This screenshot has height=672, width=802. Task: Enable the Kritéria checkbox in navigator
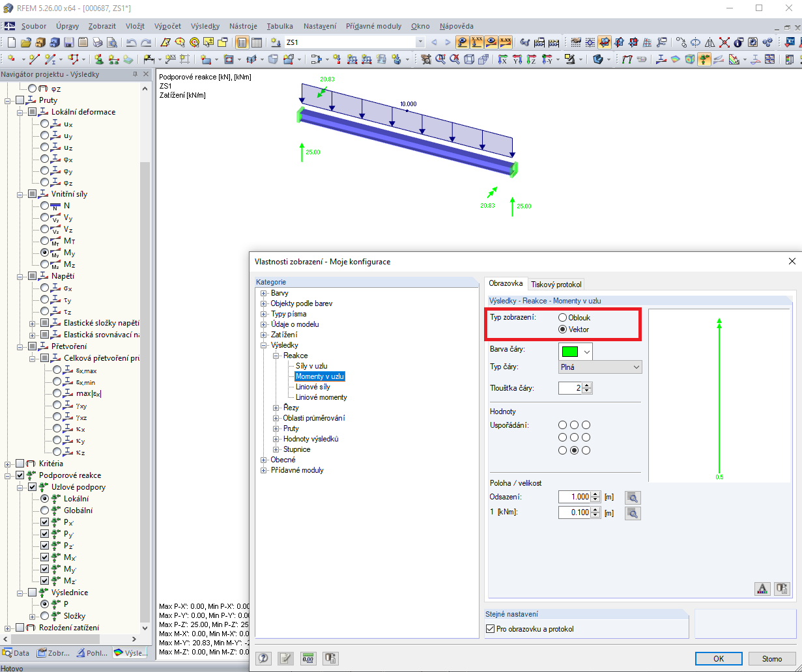click(20, 464)
